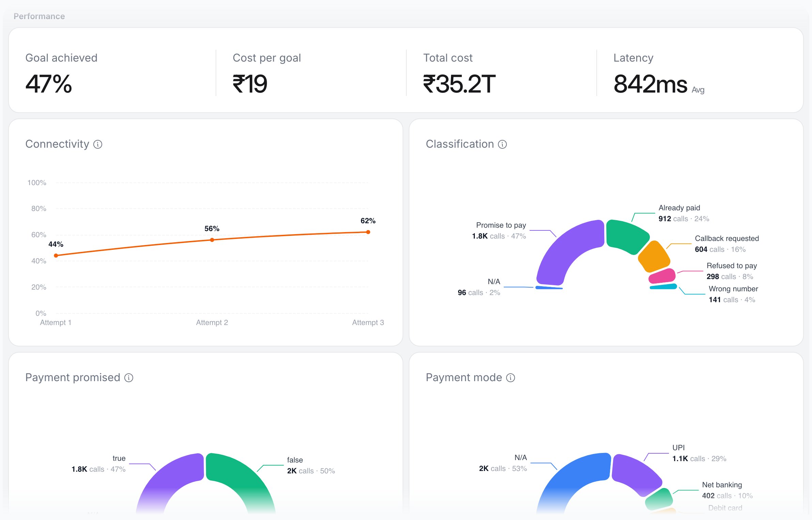
Task: Click the purple 'true' Payment promised segment
Action: click(170, 483)
